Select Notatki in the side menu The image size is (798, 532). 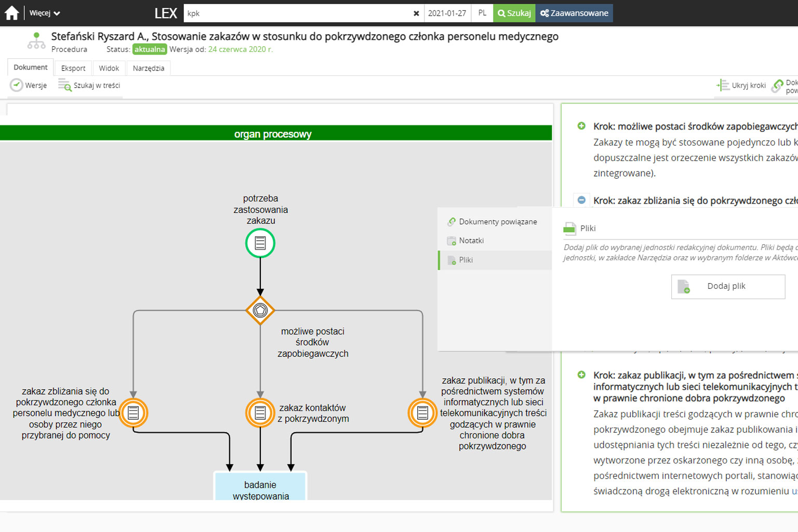(x=471, y=241)
